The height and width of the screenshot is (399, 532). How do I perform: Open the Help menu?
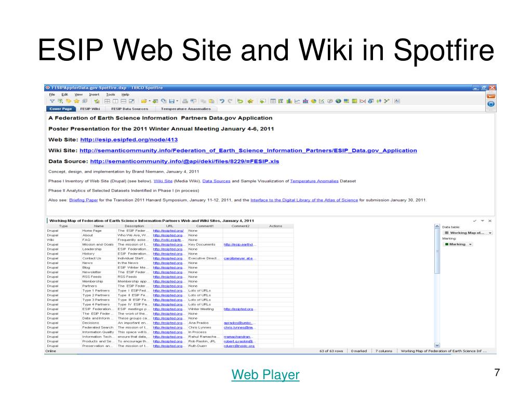[125, 95]
